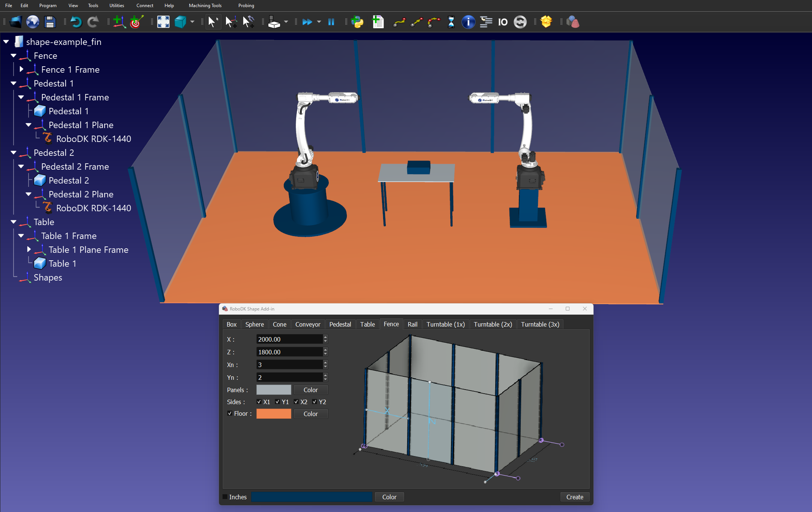Switch to the Pedestal tab
This screenshot has width=812, height=512.
[340, 324]
